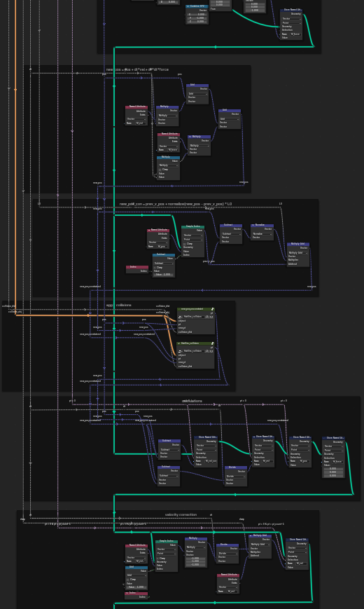Select the new_pos = pos + dt*vel frame label
364x609 pixels.
(137, 69)
